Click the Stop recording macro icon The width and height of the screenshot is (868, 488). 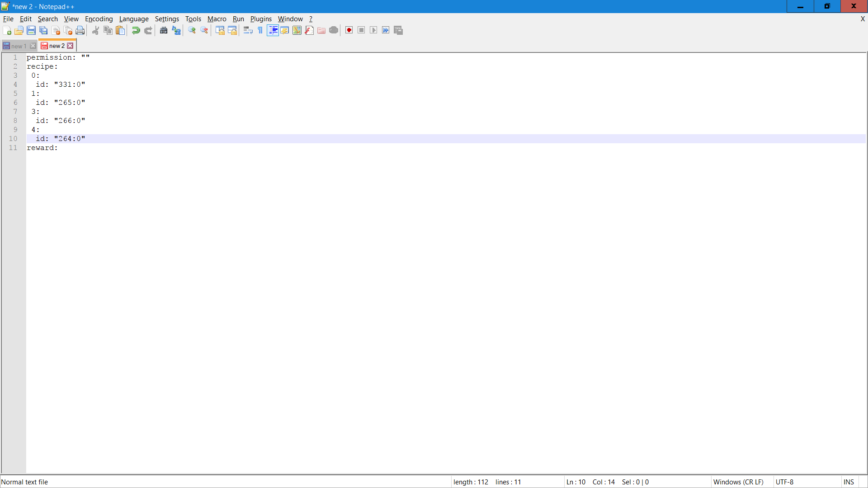361,30
